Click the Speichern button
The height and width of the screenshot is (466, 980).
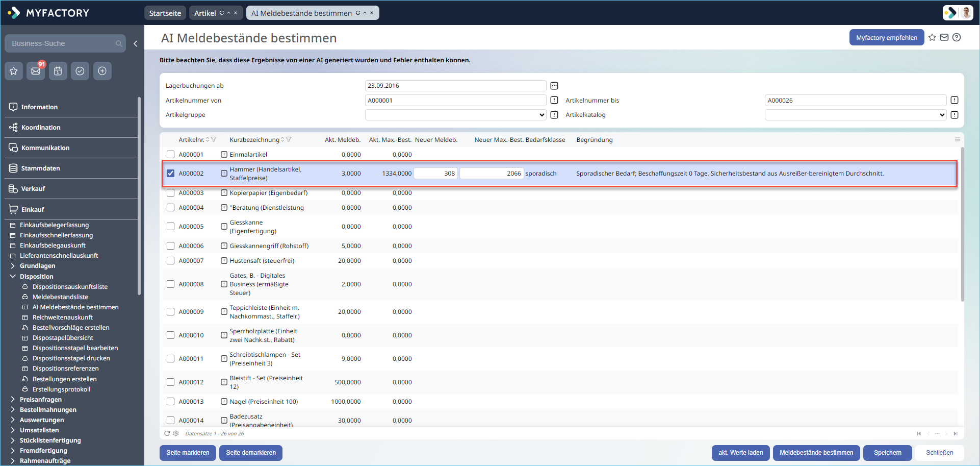[888, 453]
